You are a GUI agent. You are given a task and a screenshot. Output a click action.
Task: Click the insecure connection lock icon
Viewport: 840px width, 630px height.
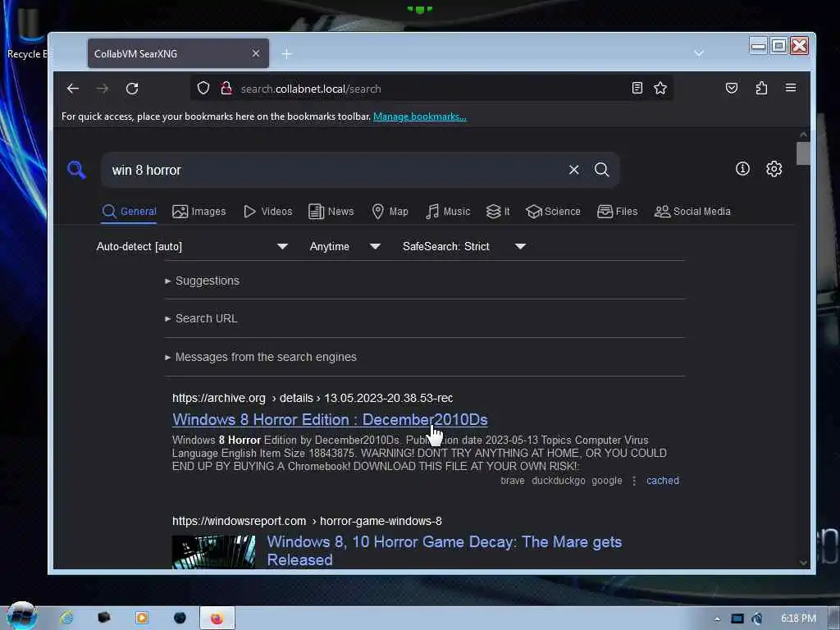pyautogui.click(x=226, y=88)
